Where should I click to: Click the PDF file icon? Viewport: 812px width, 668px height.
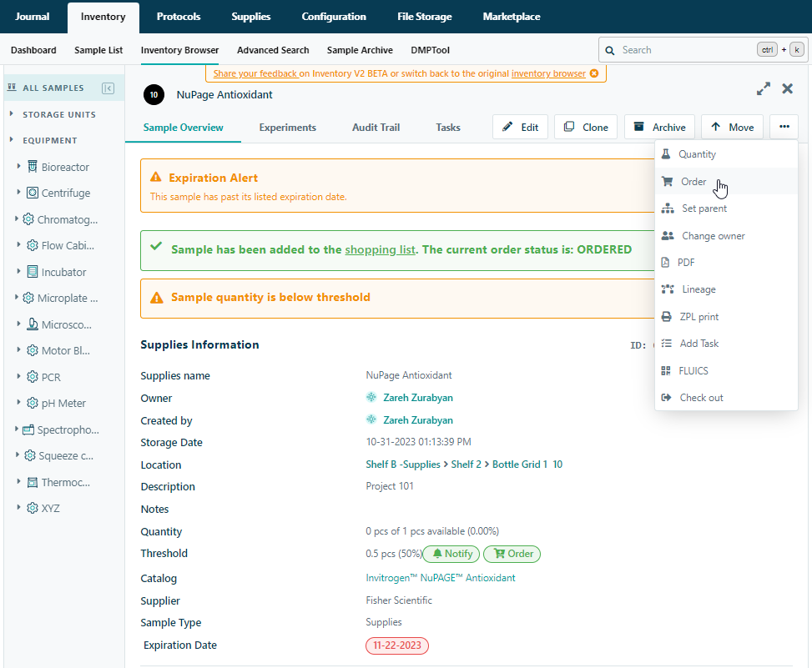(x=665, y=263)
